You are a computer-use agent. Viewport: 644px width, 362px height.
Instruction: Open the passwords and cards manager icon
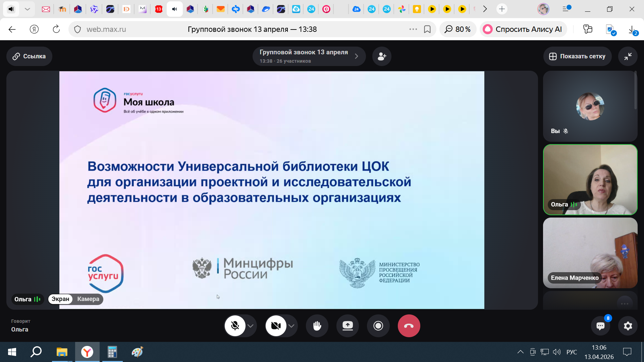point(588,29)
